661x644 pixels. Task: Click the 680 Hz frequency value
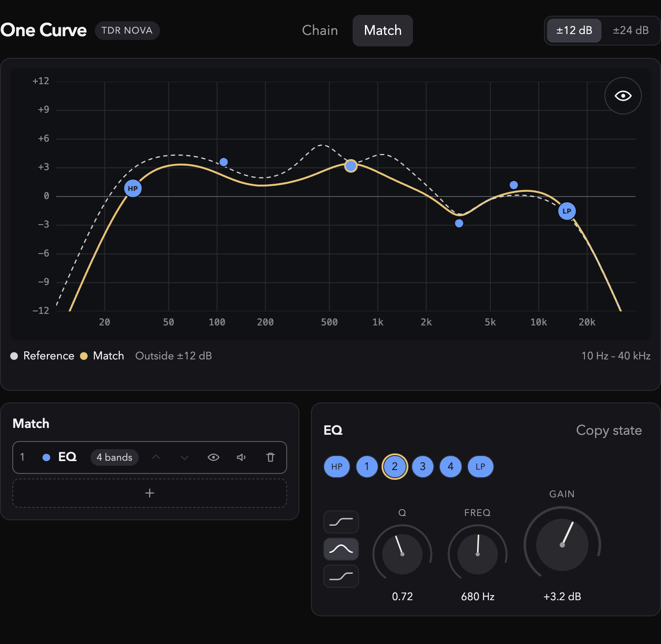pos(478,596)
